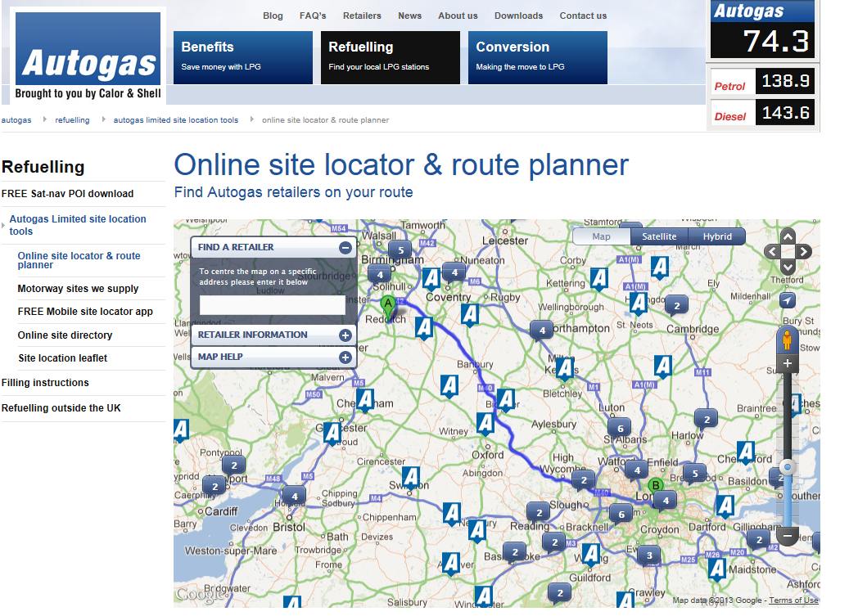Expand the Retailer Information section

(x=345, y=335)
